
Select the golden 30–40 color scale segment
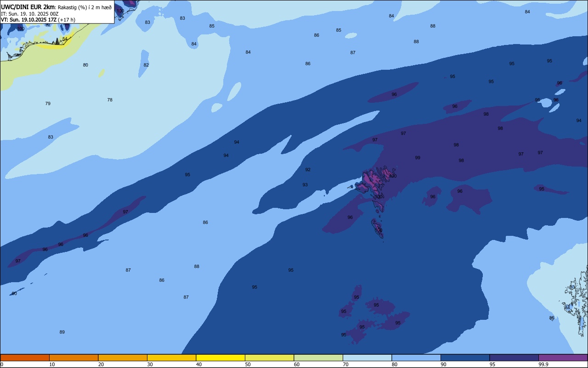coord(171,357)
